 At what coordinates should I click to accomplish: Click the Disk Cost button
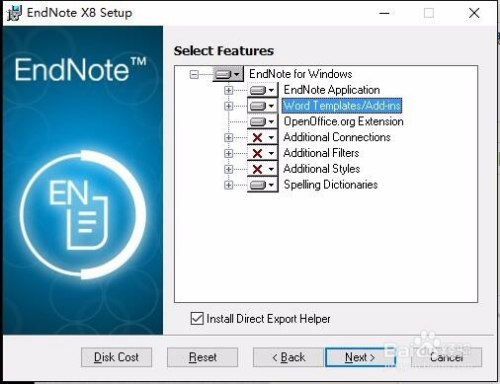coord(116,357)
